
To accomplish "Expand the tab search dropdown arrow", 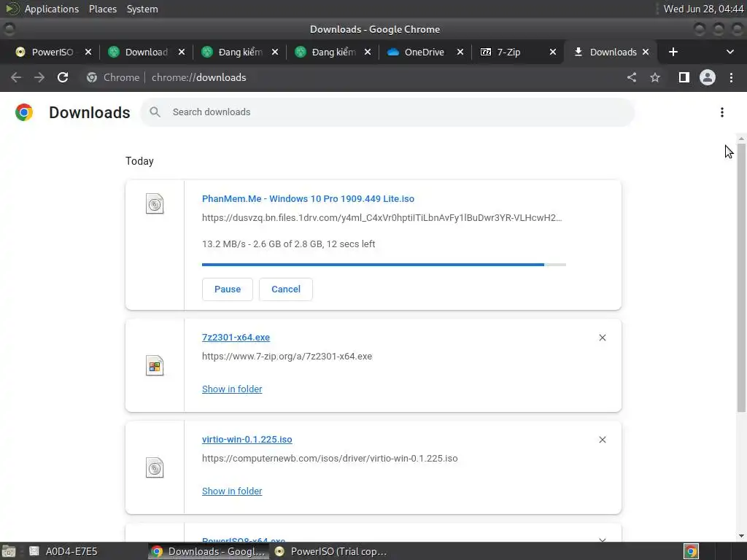I will [729, 52].
